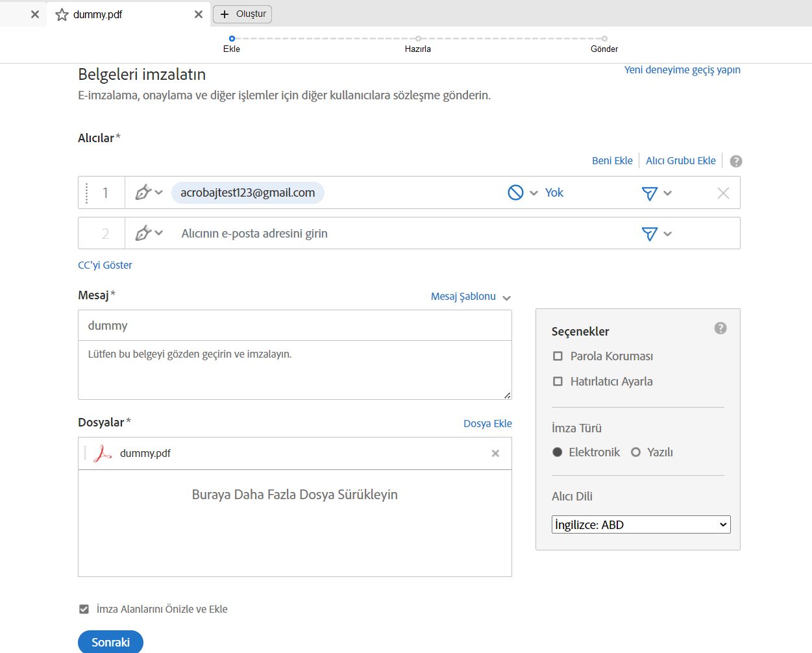Remove recipient 1 with the X icon
Viewport: 812px width, 653px height.
point(723,193)
